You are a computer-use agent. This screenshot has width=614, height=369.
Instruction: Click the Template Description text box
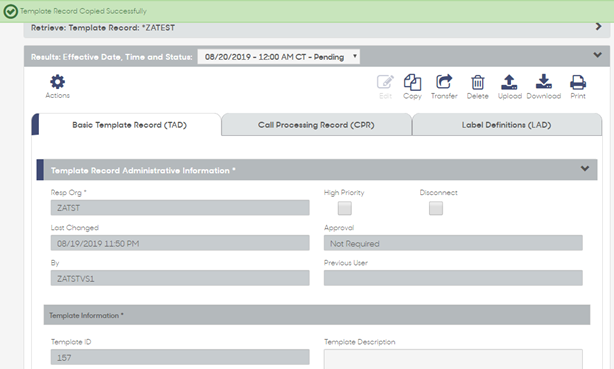(x=453, y=359)
